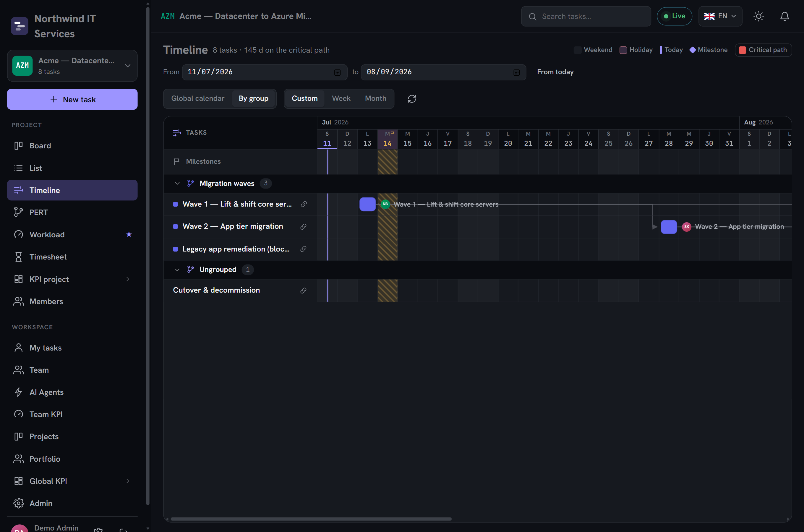Image resolution: width=804 pixels, height=532 pixels.
Task: Open Cutover & decommission task row
Action: point(240,291)
